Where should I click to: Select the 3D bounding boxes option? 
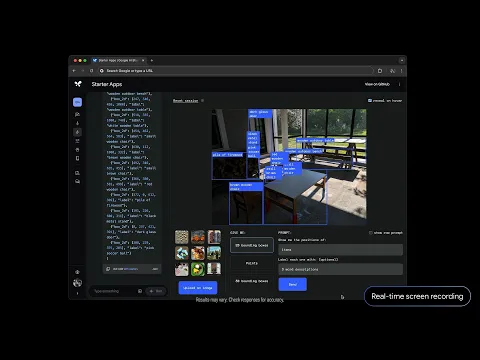[x=252, y=281]
